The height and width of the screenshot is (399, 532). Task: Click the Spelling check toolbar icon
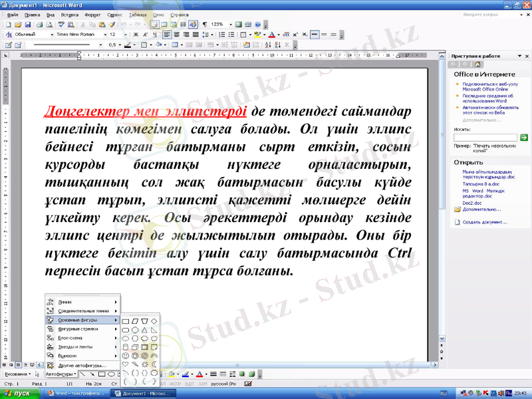61,23
